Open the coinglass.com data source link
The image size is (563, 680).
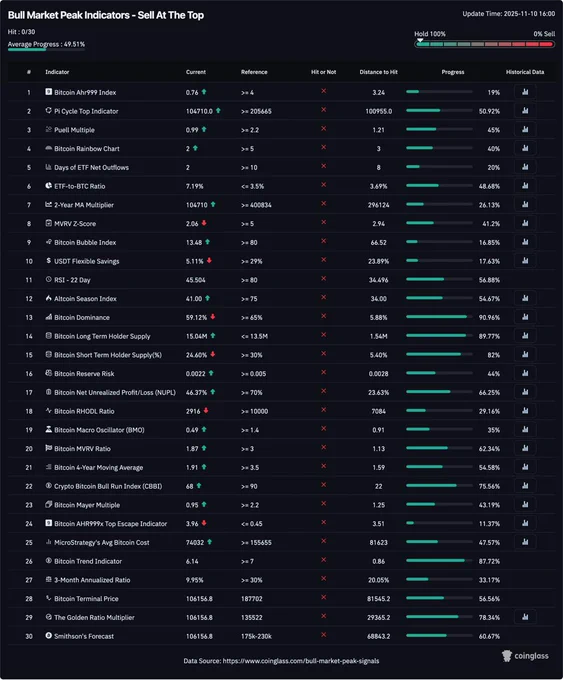point(301,661)
